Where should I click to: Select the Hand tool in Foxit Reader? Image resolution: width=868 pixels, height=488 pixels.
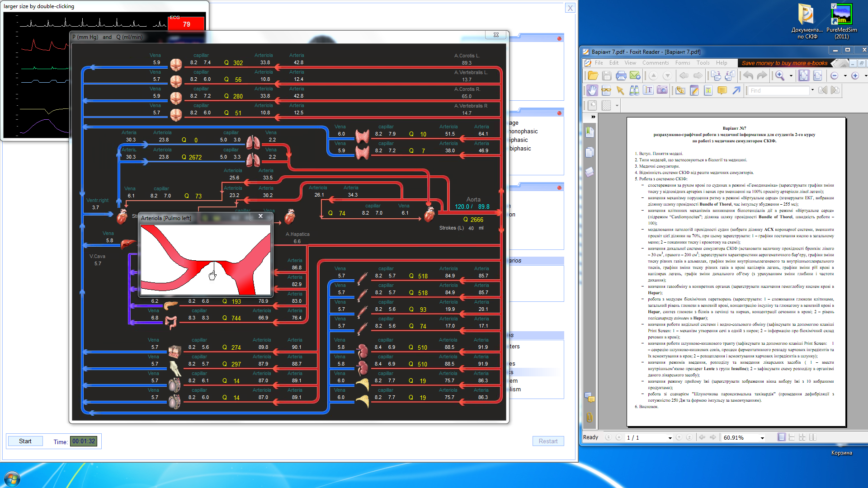pyautogui.click(x=592, y=90)
